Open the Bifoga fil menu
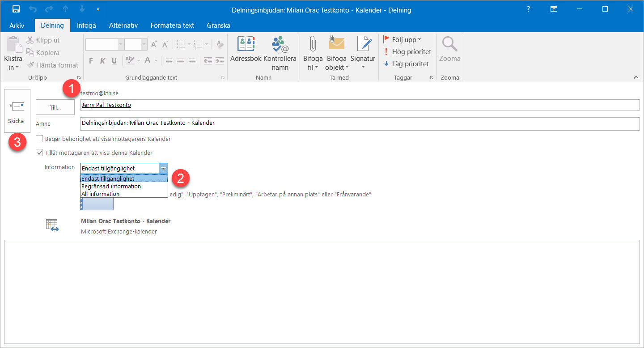The width and height of the screenshot is (644, 348). click(313, 53)
